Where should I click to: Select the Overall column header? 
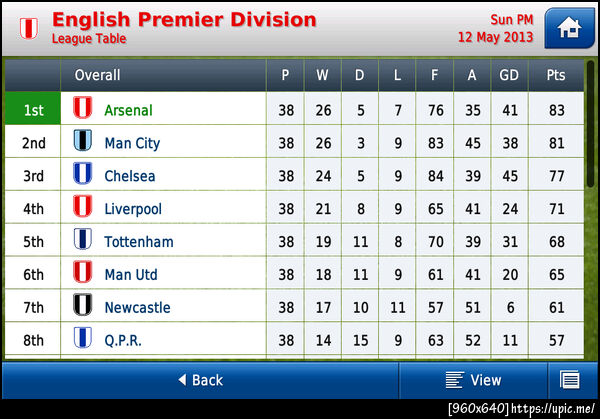tap(97, 75)
